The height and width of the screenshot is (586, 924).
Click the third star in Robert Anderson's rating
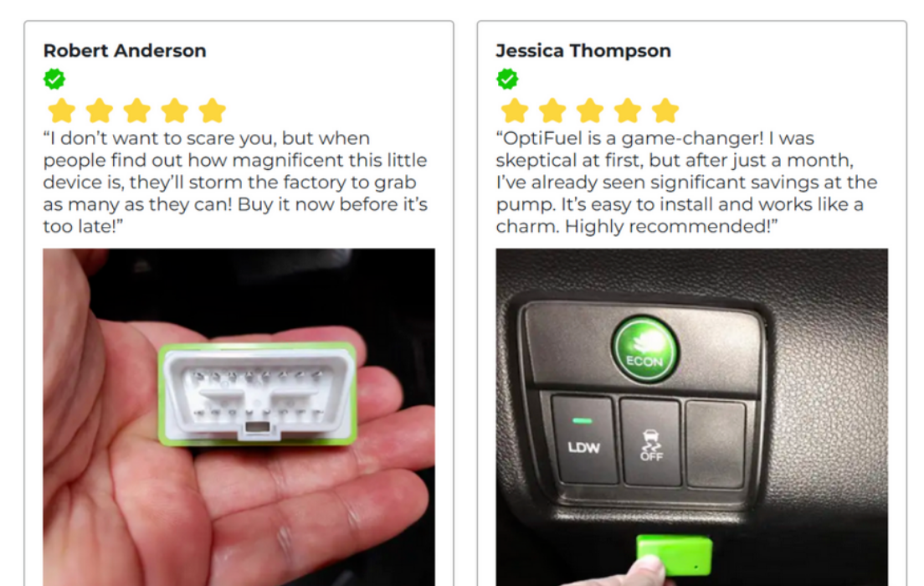tap(137, 111)
